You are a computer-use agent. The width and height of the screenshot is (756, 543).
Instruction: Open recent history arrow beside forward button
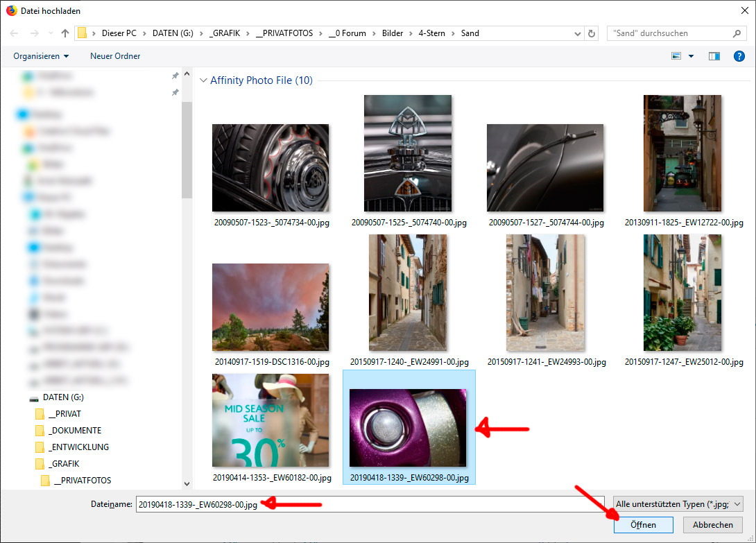(x=51, y=33)
